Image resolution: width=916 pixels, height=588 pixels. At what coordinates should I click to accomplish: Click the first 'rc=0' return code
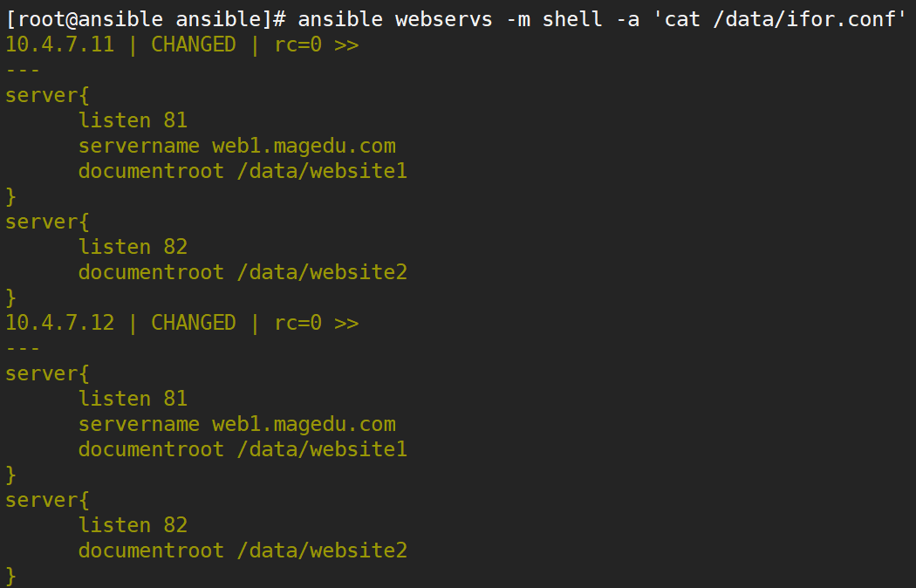click(298, 45)
